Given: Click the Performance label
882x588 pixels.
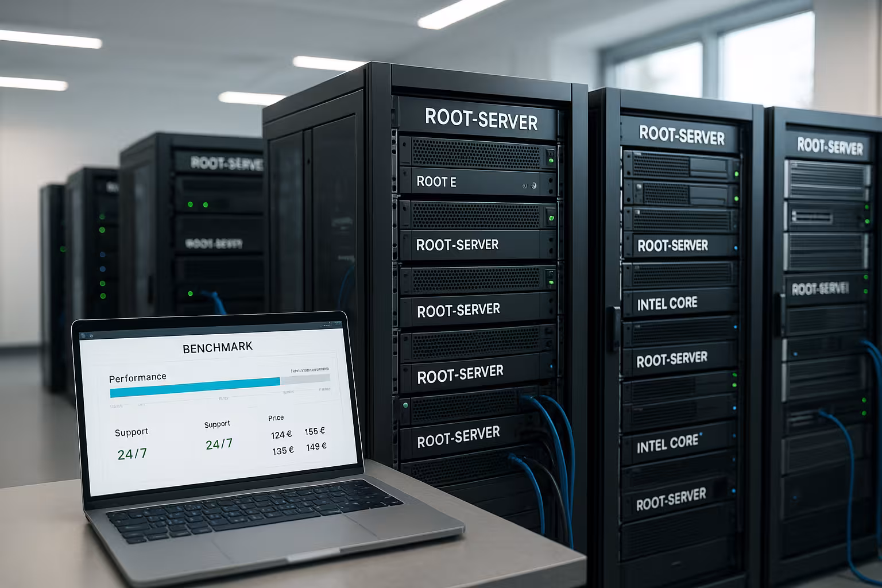Looking at the screenshot, I should tap(138, 377).
